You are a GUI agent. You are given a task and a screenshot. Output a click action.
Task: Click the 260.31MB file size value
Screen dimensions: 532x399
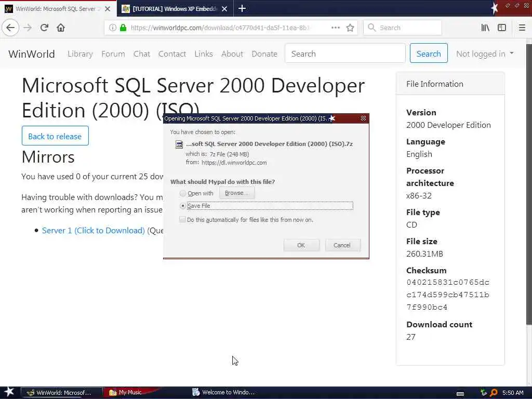[424, 254]
